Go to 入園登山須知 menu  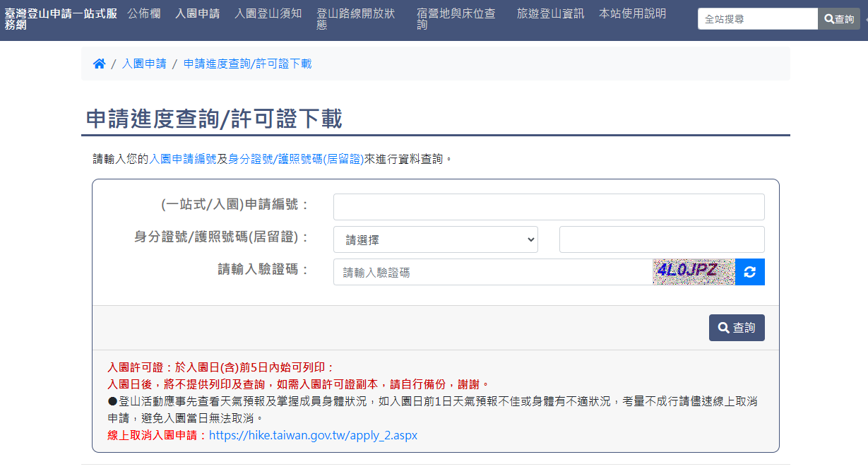point(268,13)
